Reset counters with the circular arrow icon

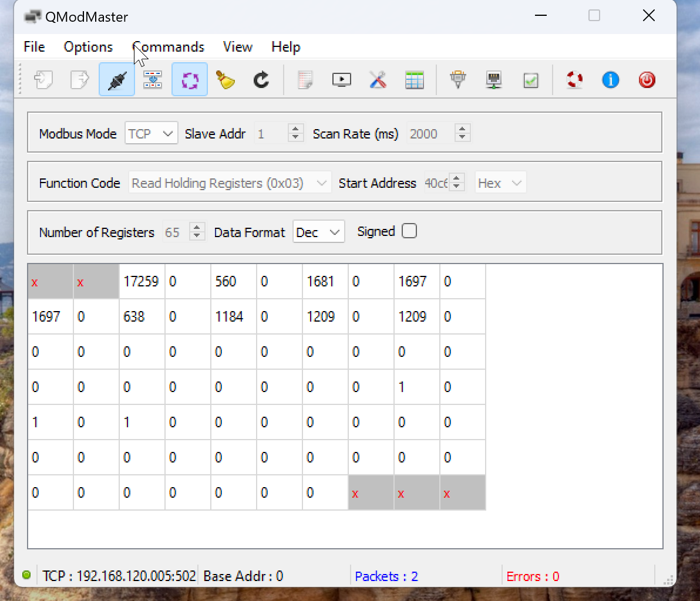[261, 80]
